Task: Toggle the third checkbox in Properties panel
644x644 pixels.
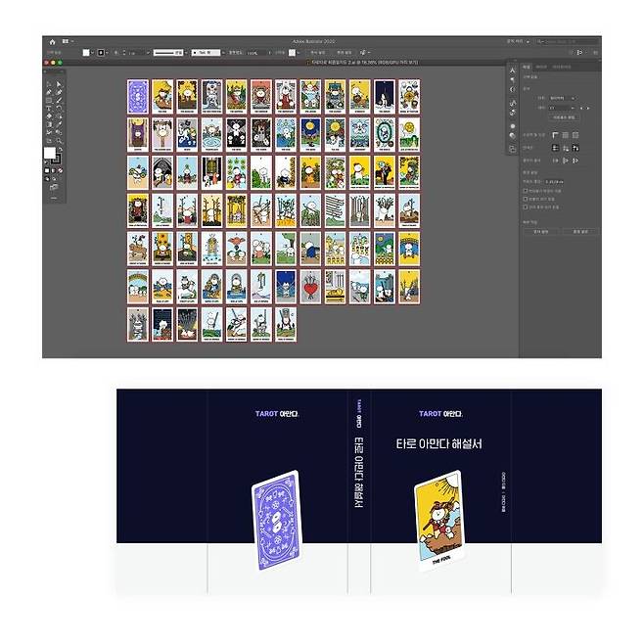Action: pyautogui.click(x=525, y=206)
